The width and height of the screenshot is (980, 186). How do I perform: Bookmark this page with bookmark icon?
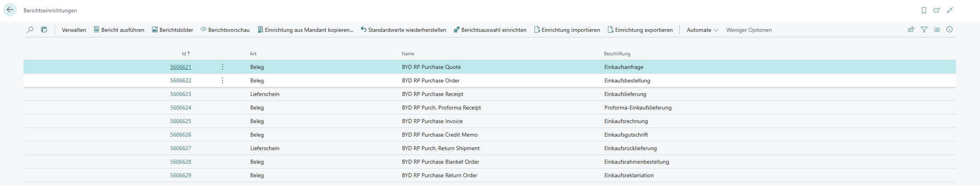(x=924, y=10)
